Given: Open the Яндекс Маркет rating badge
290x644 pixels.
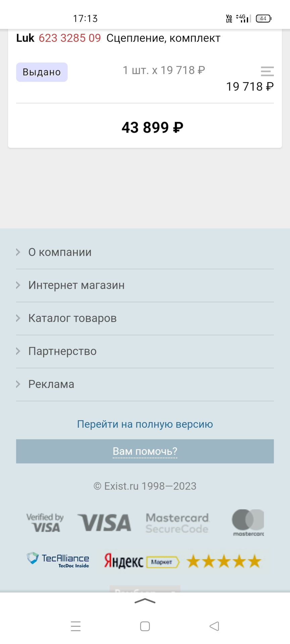Looking at the screenshot, I should [x=183, y=561].
